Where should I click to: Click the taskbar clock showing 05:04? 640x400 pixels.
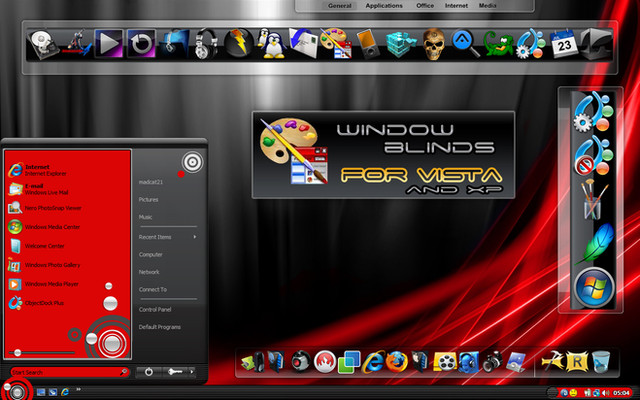tap(621, 393)
